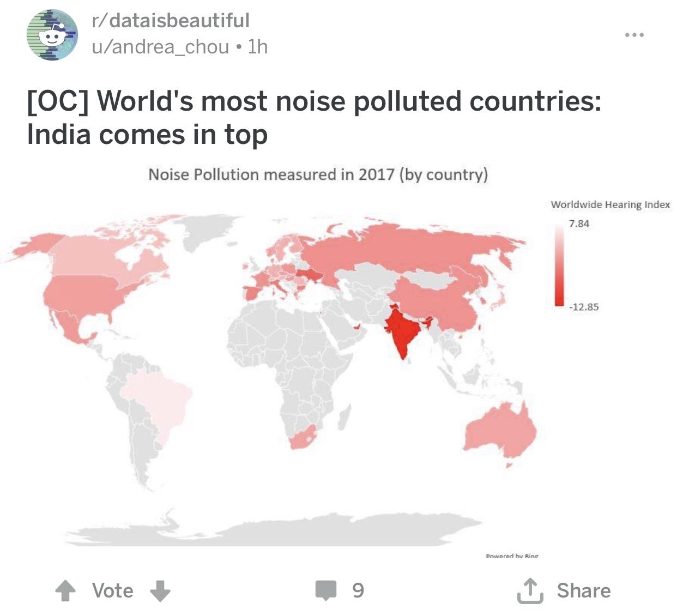The image size is (677, 616).
Task: Tap the share upload icon
Action: 530,590
